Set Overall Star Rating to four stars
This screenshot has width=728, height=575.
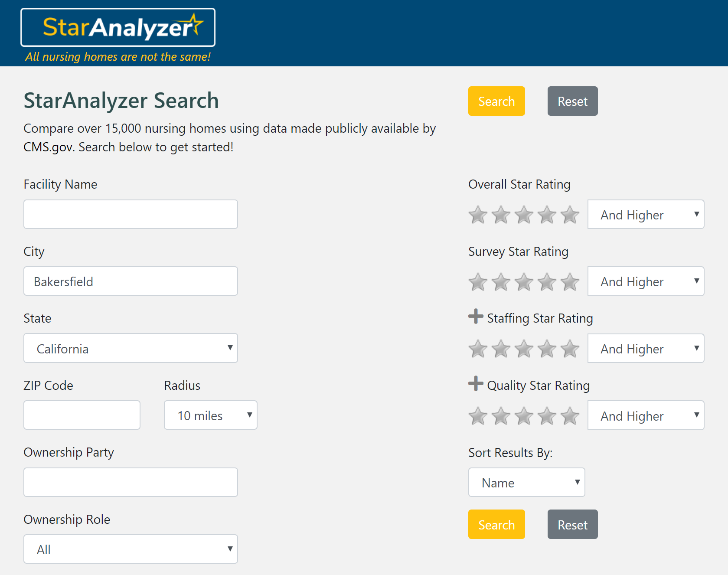tap(547, 215)
